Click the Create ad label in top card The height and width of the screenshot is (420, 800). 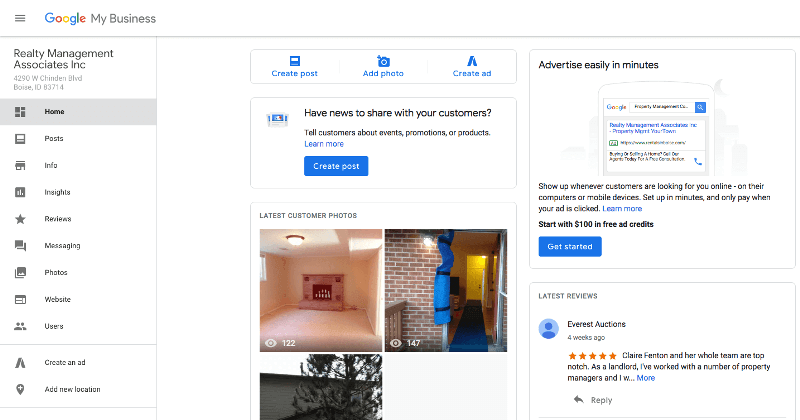pos(472,73)
